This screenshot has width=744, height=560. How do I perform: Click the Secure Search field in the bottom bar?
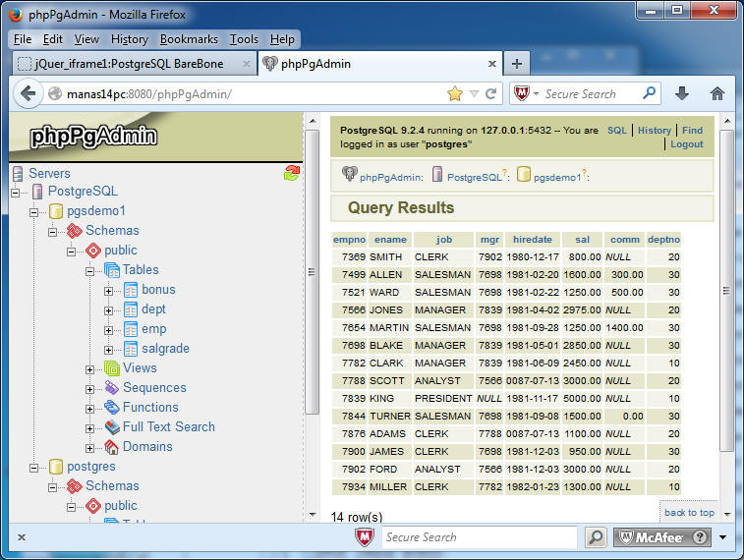click(x=480, y=537)
